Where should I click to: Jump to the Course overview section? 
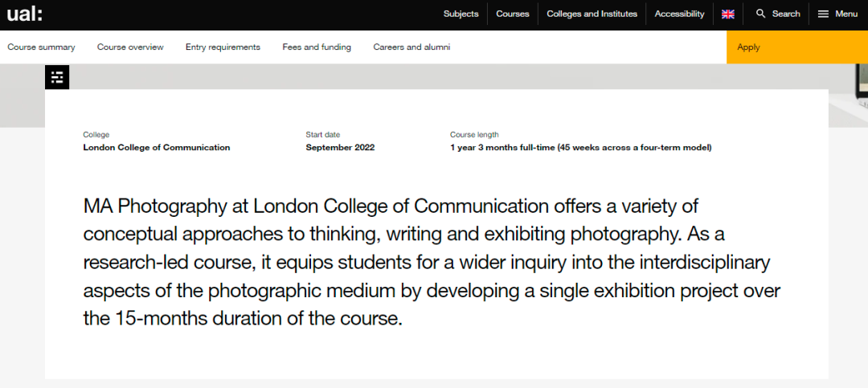coord(131,47)
